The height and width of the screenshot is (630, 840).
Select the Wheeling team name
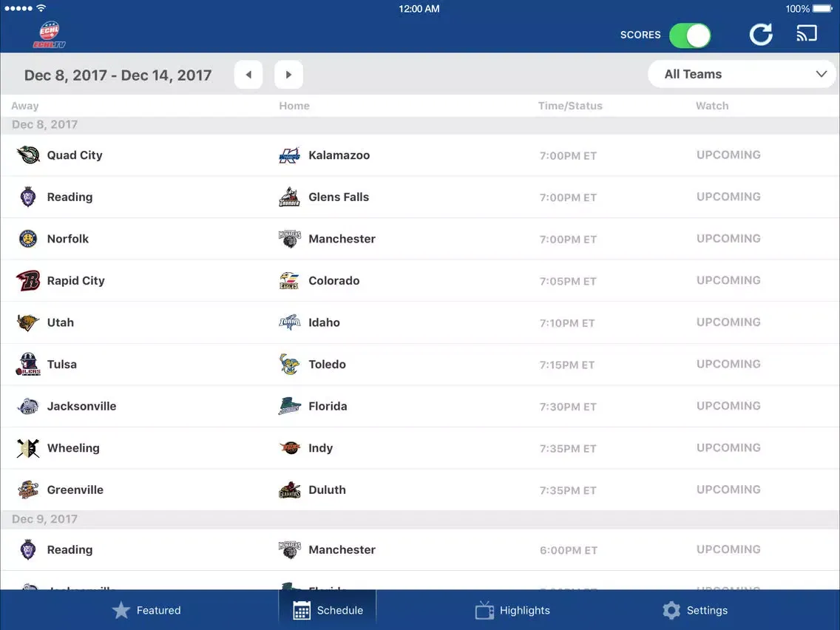(x=73, y=448)
